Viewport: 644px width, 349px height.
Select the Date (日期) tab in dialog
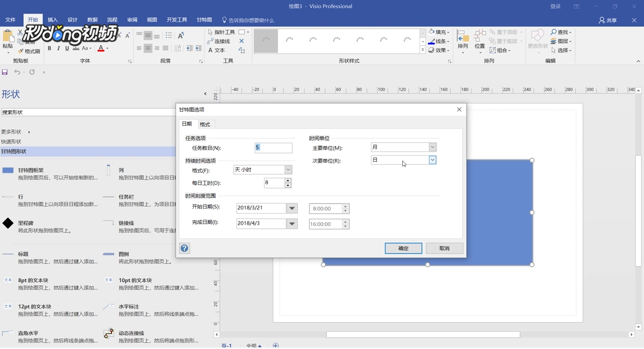187,124
